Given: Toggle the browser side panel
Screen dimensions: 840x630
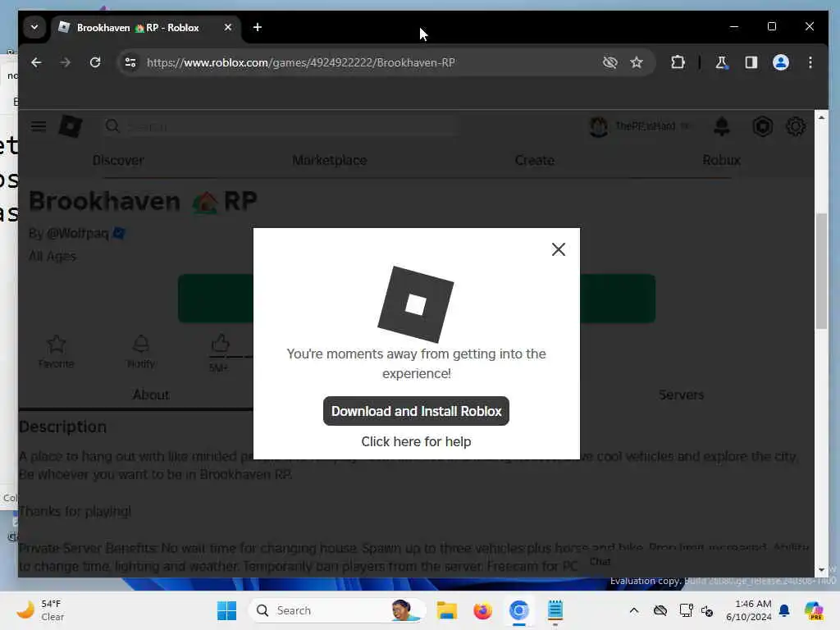Looking at the screenshot, I should [x=751, y=62].
